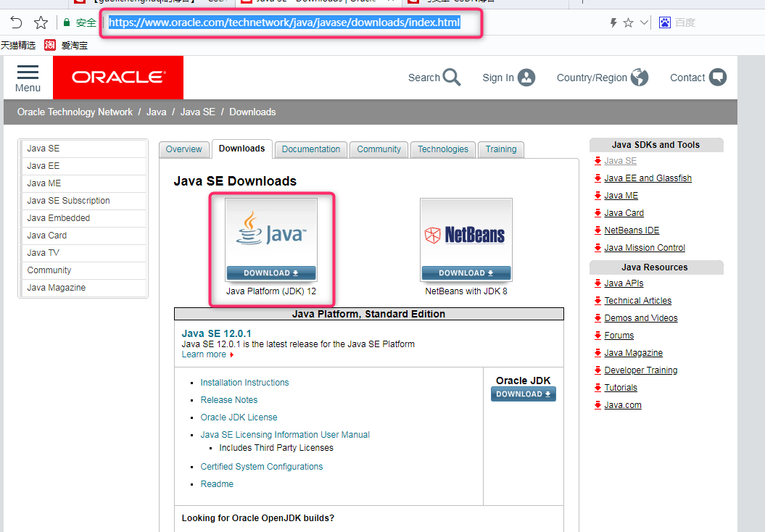Click the Sign In user icon
The height and width of the screenshot is (532, 765).
point(526,77)
